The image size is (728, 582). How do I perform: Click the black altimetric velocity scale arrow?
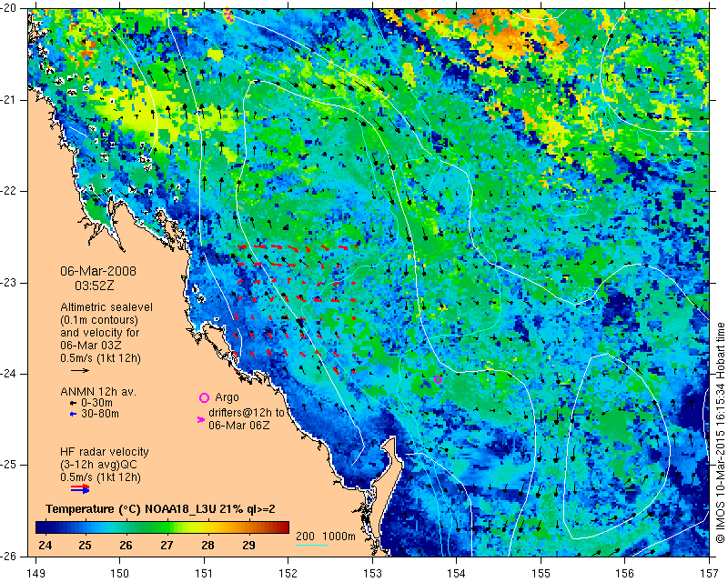(x=80, y=370)
